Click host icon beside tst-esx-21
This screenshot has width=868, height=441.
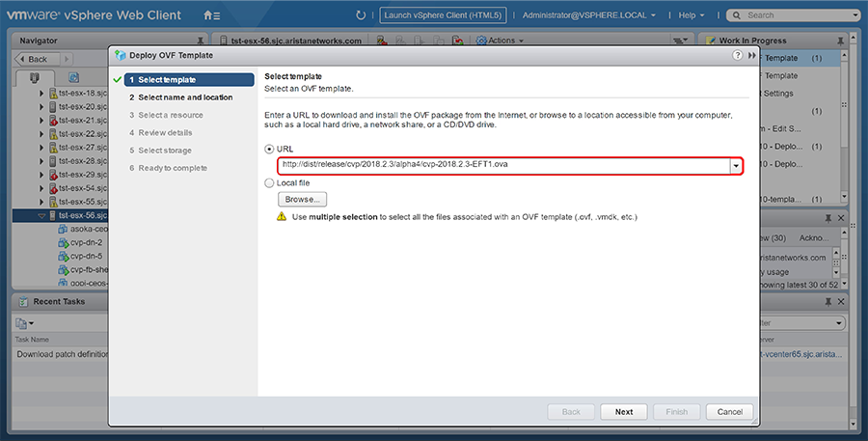click(53, 121)
